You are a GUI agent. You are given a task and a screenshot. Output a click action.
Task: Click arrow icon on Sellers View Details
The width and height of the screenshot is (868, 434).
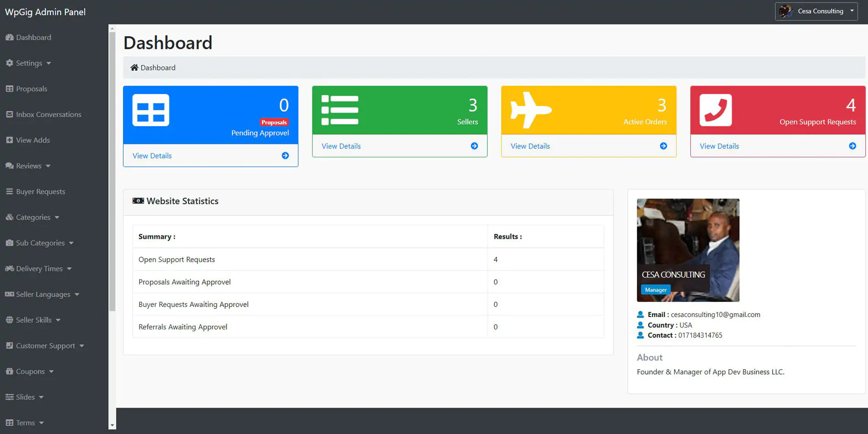(x=474, y=146)
